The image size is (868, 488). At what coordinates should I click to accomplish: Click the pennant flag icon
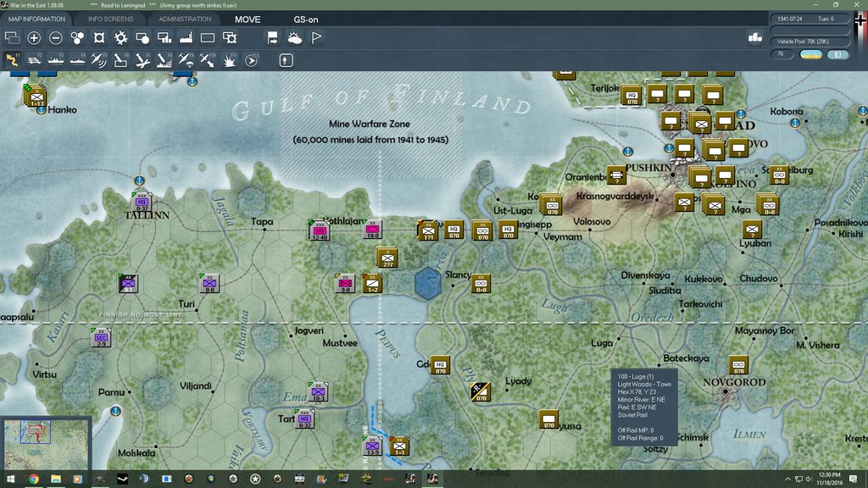coord(317,37)
